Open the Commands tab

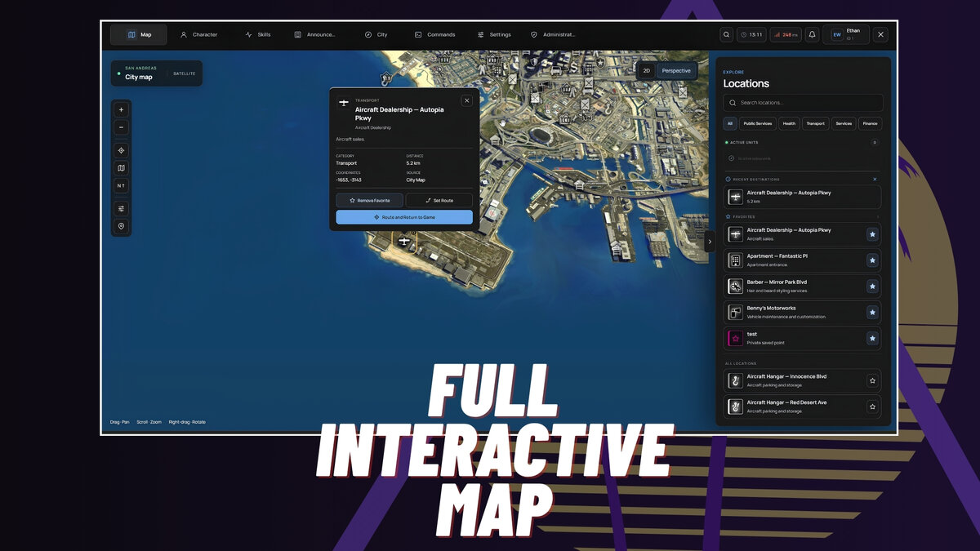pyautogui.click(x=434, y=34)
